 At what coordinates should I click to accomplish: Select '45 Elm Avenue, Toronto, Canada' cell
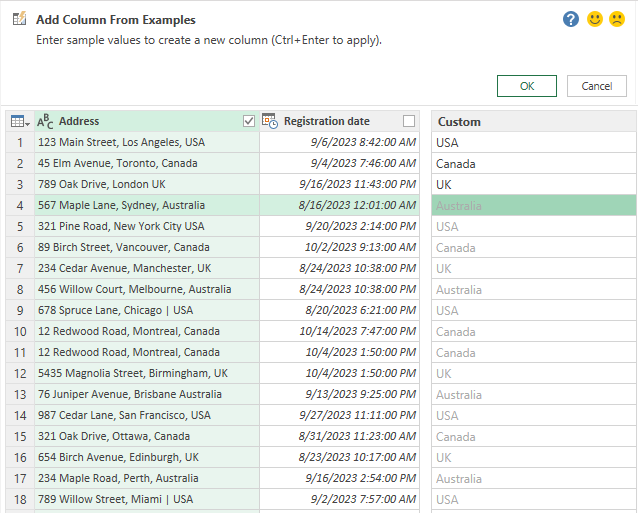coord(147,164)
